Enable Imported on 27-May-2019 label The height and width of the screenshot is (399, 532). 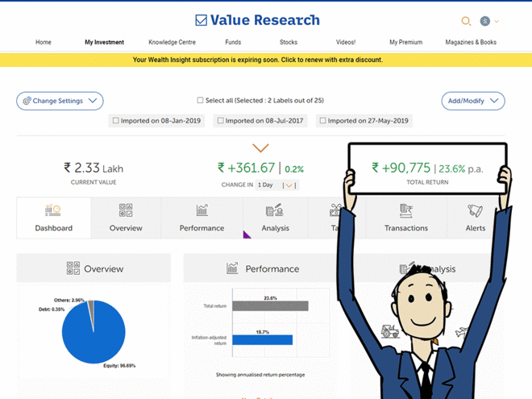pos(323,121)
